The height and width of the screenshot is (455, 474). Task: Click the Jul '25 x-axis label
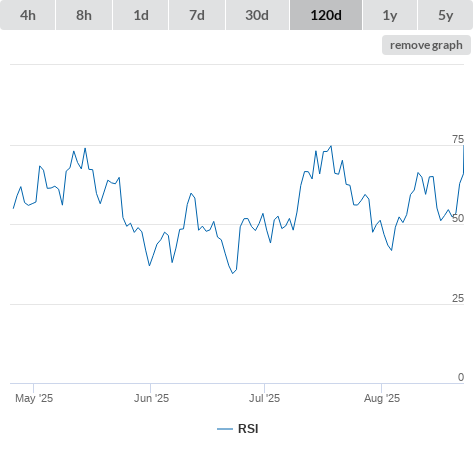265,398
